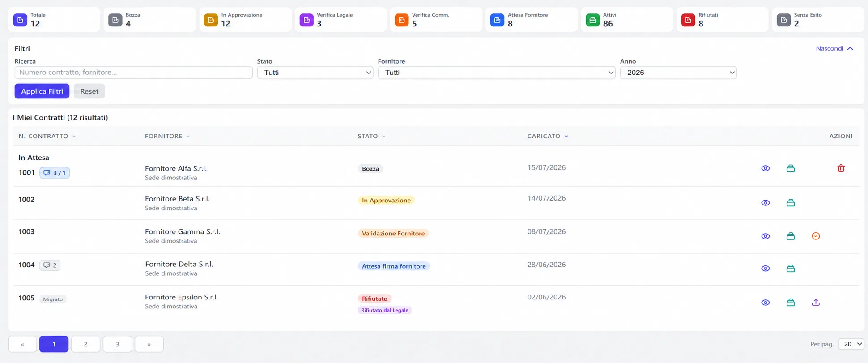Viewport: 868px width, 363px height.
Task: Focus the Ricerca search input field
Action: [133, 73]
